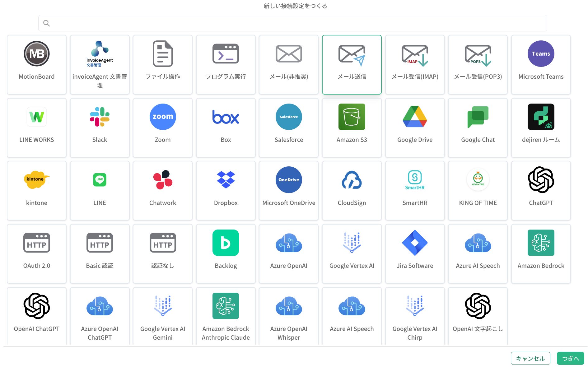This screenshot has height=367, width=588.
Task: Select the OAuth 2.0 HTTP connector
Action: [37, 253]
